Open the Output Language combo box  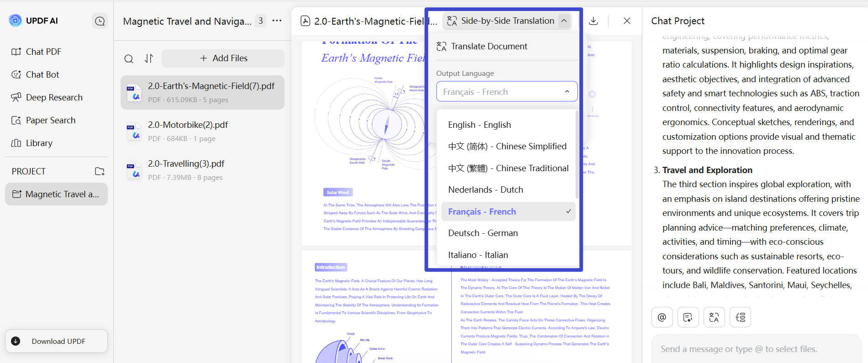point(507,92)
